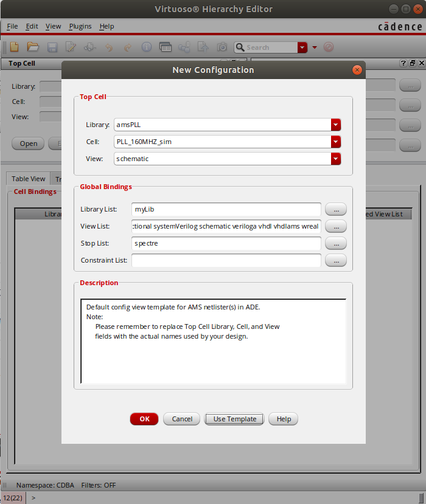Confirm with the red OK button

[x=144, y=419]
